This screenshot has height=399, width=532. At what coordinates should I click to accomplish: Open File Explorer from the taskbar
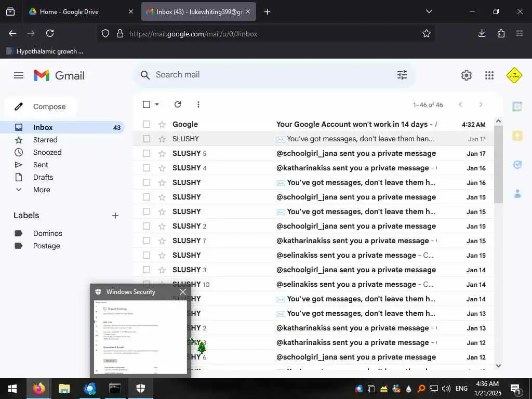64,389
